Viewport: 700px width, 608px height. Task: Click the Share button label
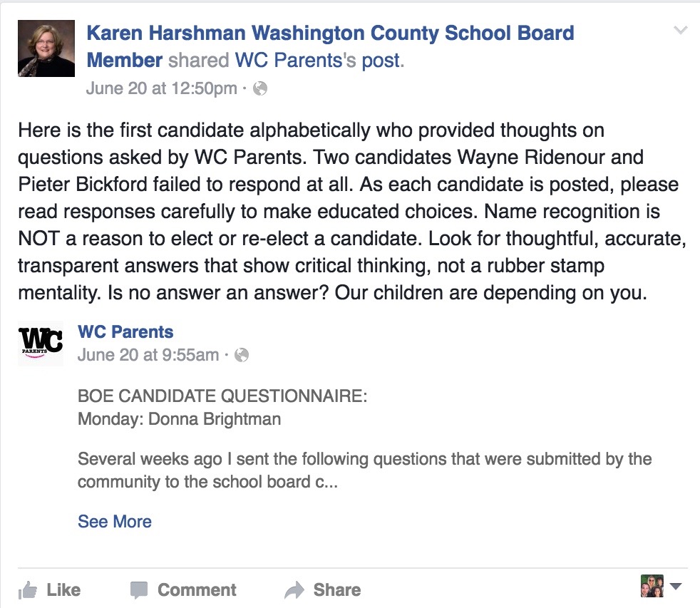point(337,589)
